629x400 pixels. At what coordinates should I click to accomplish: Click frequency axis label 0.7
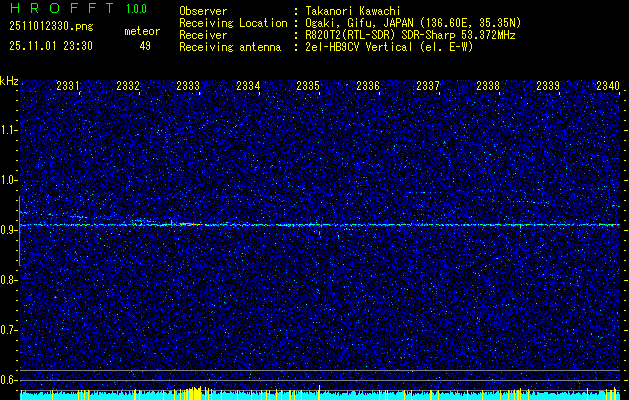8,330
